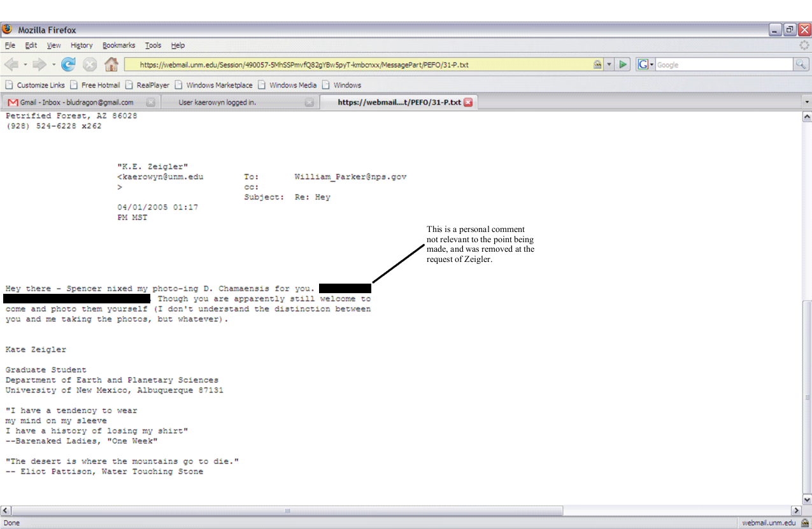
Task: Click the vertical scrollbar down arrow
Action: (807, 500)
